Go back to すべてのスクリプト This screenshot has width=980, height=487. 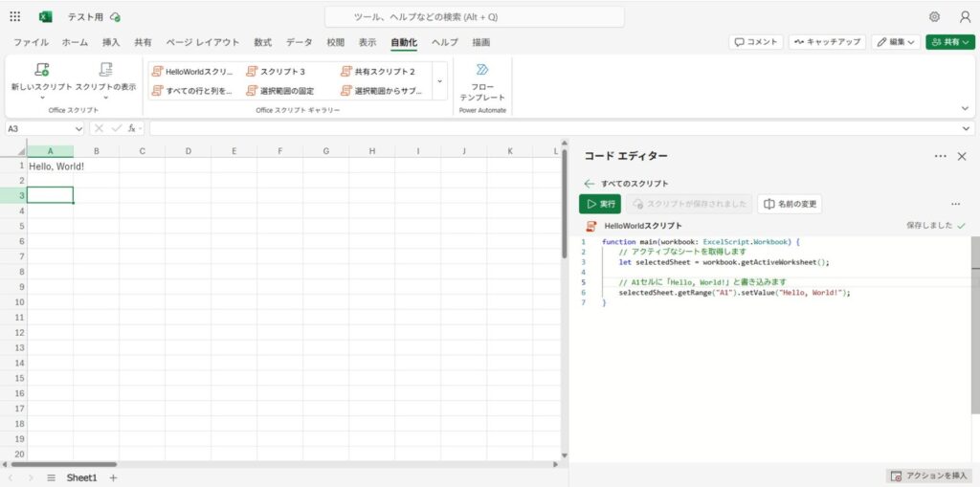pos(627,184)
